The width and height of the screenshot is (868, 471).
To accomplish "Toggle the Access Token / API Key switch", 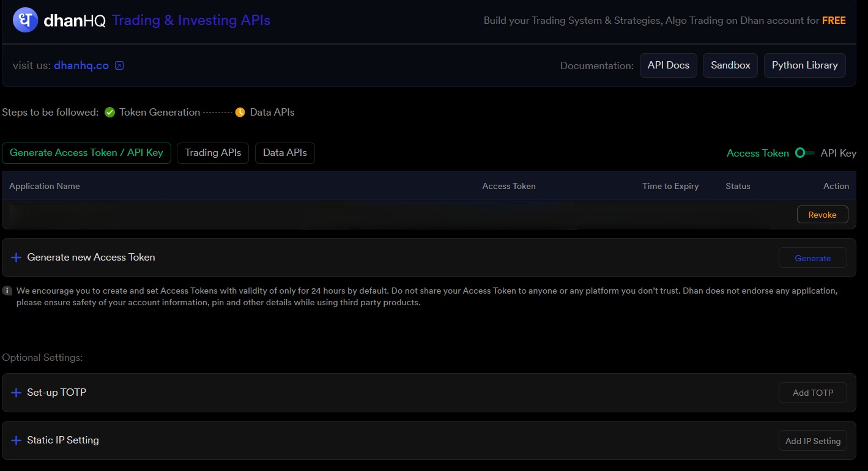I will click(x=804, y=153).
